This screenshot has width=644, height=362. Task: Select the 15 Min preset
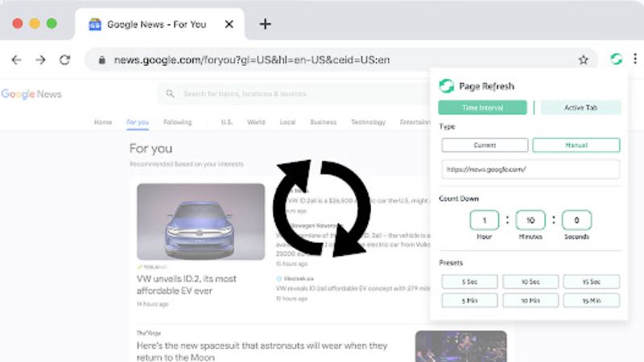(x=592, y=300)
